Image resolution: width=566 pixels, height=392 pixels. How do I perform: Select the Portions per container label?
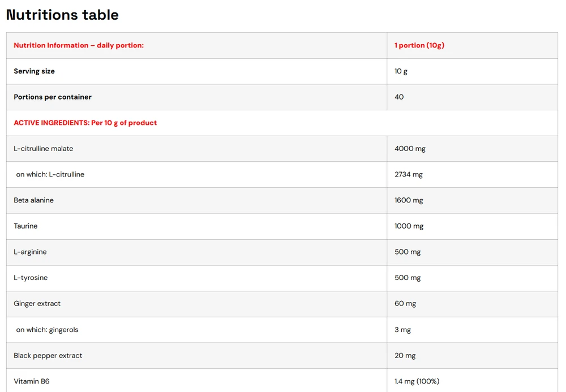(x=53, y=97)
